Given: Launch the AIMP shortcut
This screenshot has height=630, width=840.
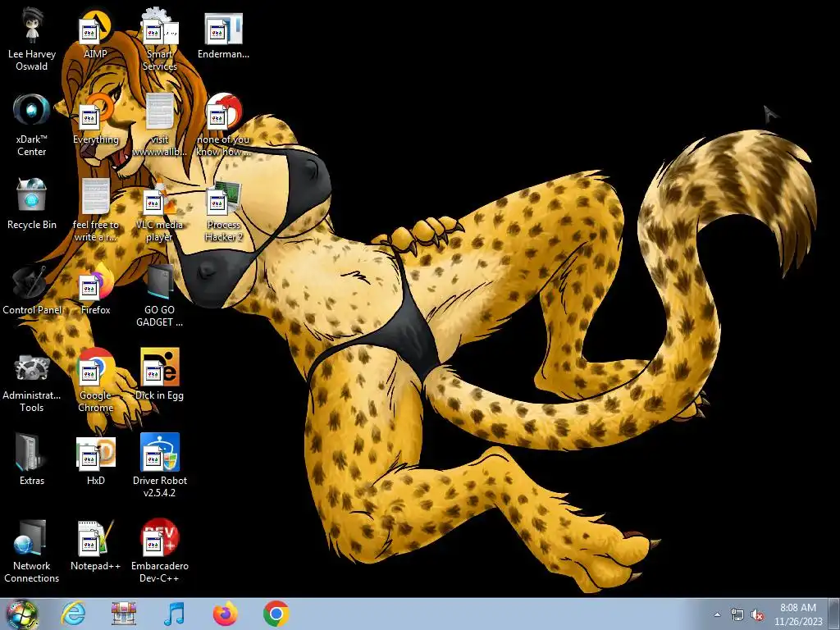Looking at the screenshot, I should click(x=95, y=34).
